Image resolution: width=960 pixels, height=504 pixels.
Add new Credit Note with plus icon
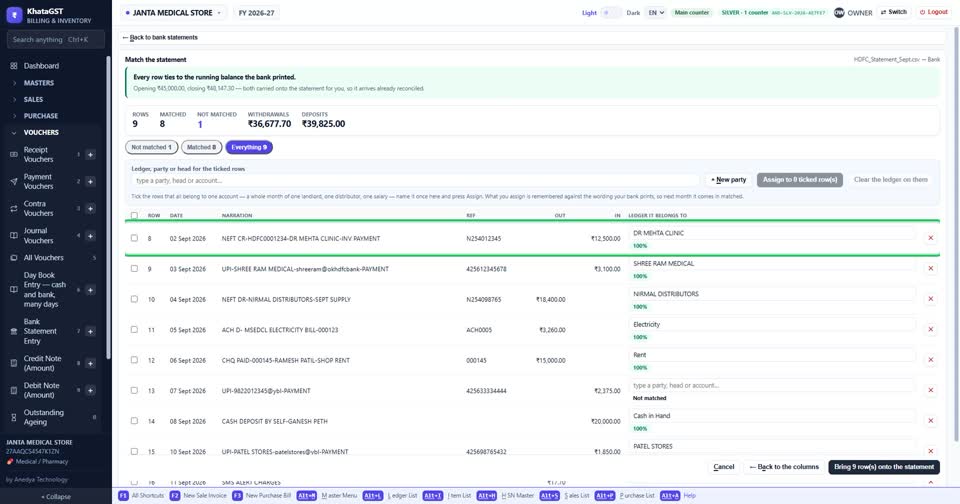90,363
